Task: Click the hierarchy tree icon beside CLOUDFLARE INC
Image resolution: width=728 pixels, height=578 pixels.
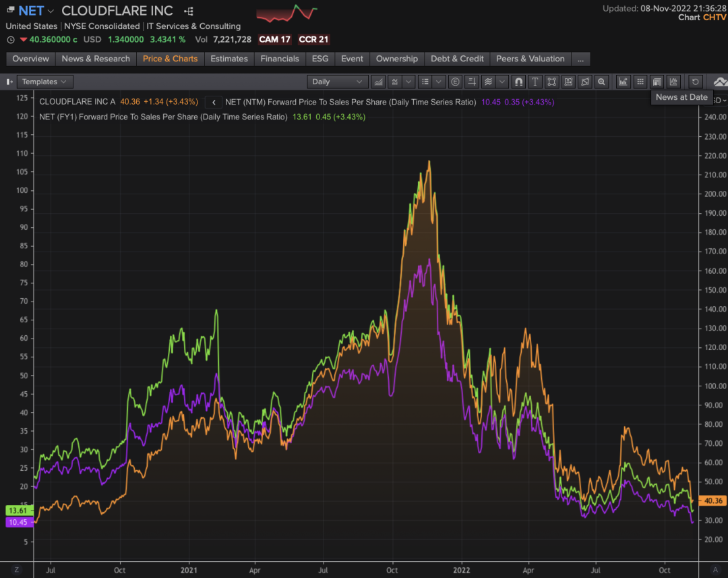Action: click(189, 11)
